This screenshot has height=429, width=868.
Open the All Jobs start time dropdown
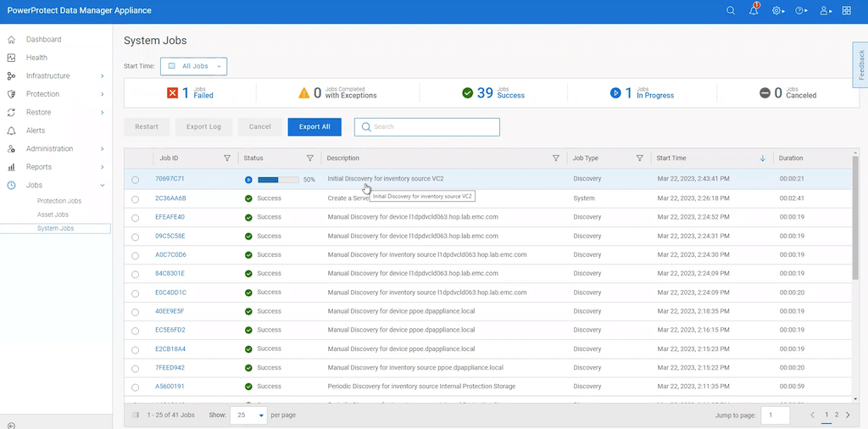pos(194,66)
